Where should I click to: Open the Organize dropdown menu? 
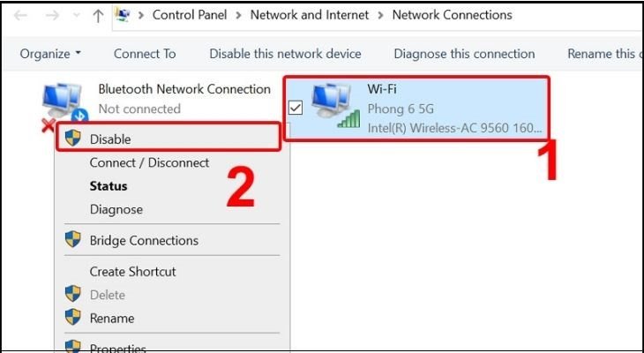click(x=50, y=54)
